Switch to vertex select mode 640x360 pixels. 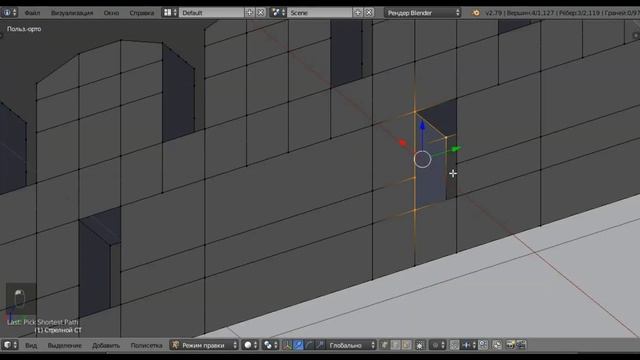click(x=384, y=345)
